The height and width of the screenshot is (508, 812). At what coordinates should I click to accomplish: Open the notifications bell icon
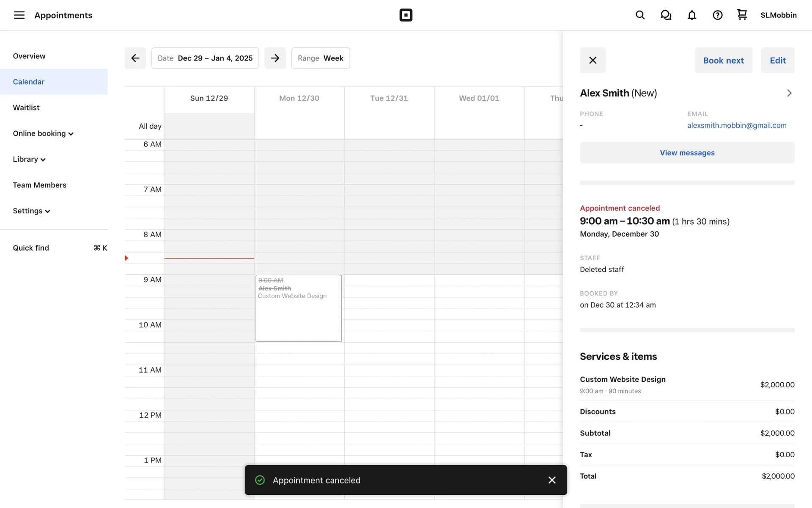tap(691, 15)
